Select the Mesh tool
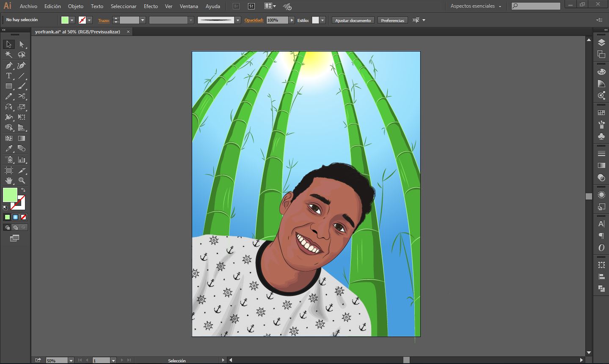This screenshot has height=364, width=609. 9,138
